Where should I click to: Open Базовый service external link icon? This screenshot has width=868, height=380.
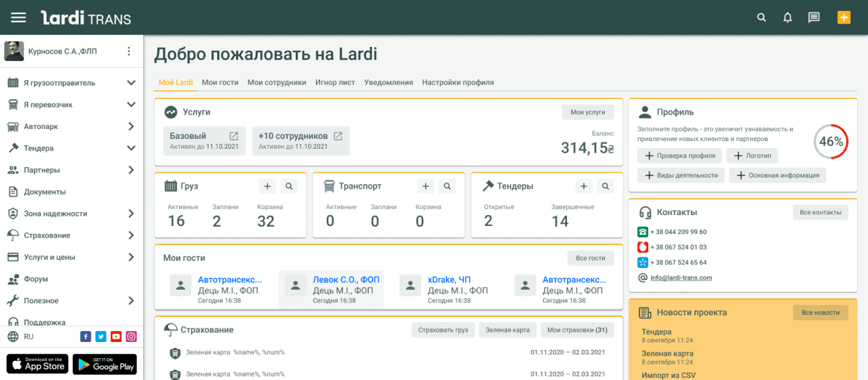233,136
